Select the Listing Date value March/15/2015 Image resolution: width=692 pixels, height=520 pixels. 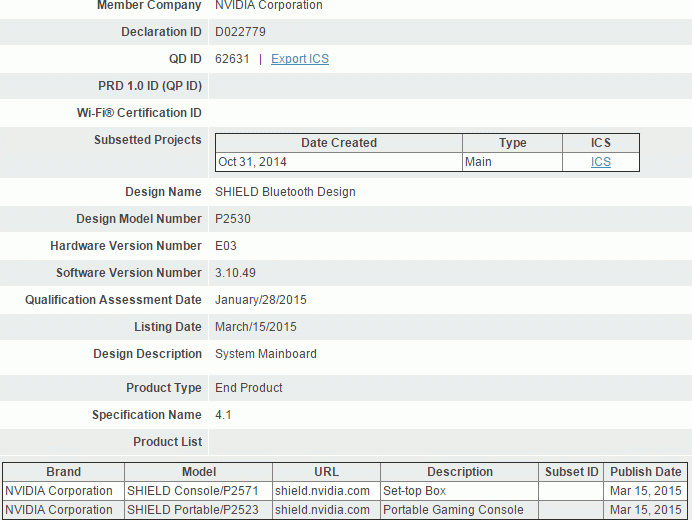pyautogui.click(x=256, y=327)
